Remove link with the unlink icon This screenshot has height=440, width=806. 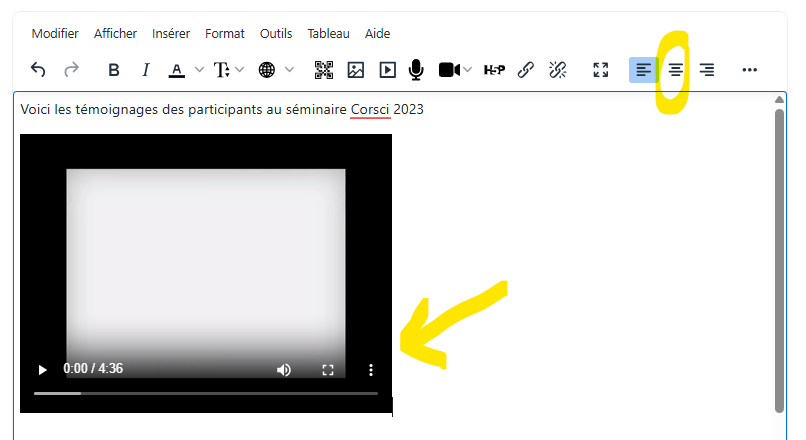point(558,69)
